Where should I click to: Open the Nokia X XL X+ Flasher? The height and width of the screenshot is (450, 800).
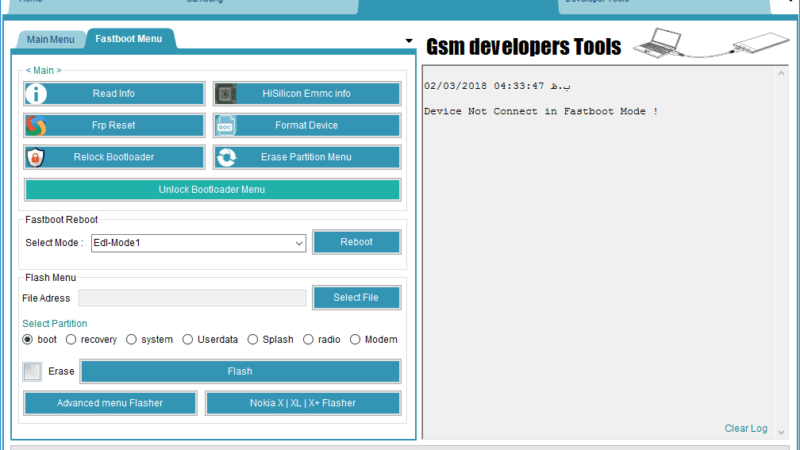coord(303,403)
